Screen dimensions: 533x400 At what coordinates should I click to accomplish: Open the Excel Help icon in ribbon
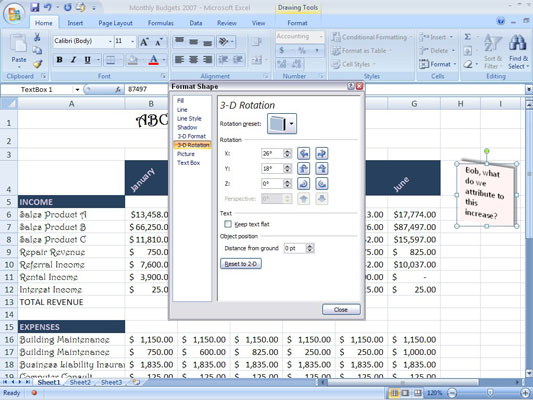click(501, 21)
